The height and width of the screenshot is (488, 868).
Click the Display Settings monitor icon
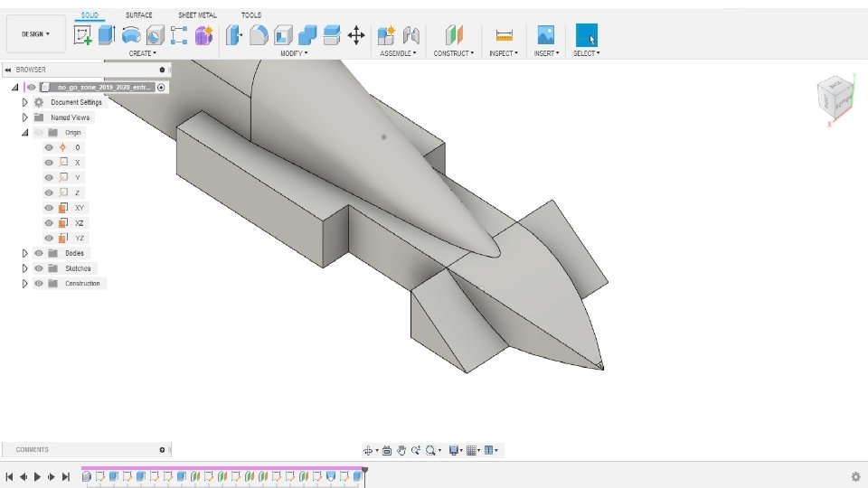click(x=454, y=450)
